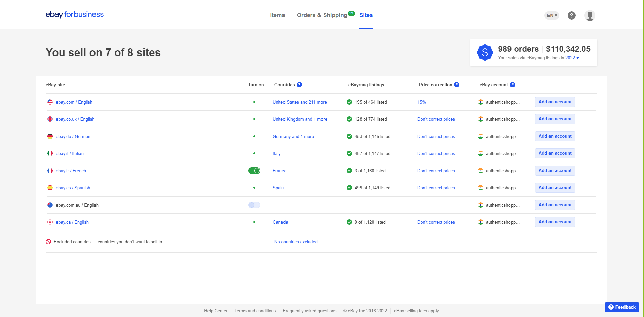Click the German flag icon for ebay.de

[x=50, y=136]
